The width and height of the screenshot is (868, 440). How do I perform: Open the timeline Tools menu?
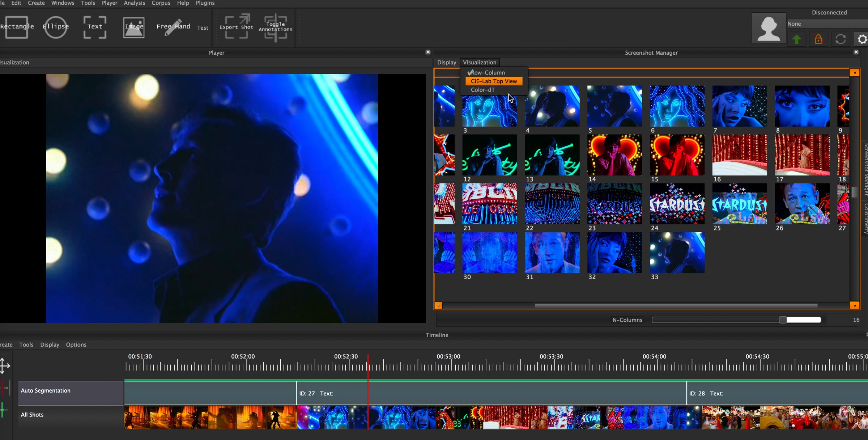tap(26, 344)
